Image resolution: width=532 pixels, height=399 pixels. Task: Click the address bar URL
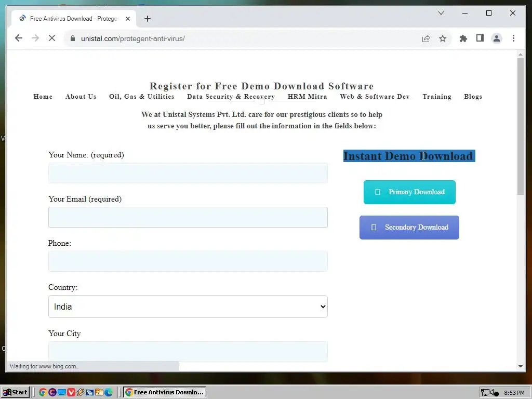click(x=132, y=38)
